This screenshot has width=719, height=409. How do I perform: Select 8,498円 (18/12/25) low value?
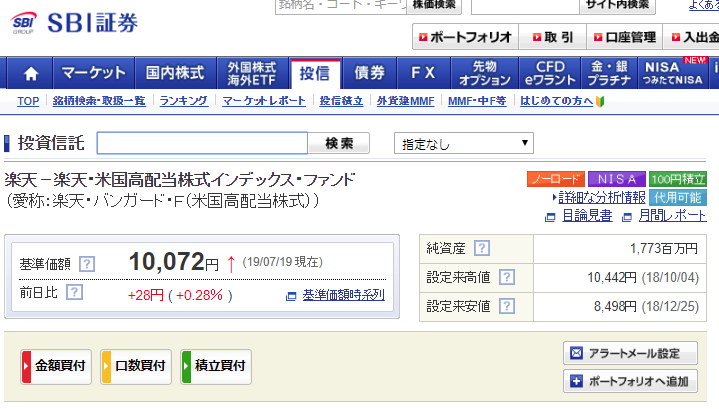pyautogui.click(x=646, y=306)
